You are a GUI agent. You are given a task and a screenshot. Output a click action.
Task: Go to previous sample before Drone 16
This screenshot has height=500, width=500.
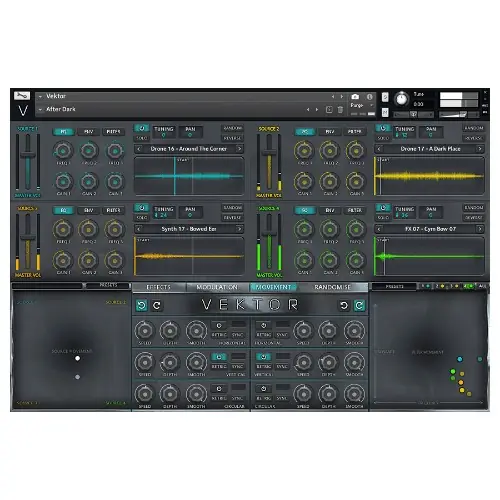pyautogui.click(x=139, y=149)
